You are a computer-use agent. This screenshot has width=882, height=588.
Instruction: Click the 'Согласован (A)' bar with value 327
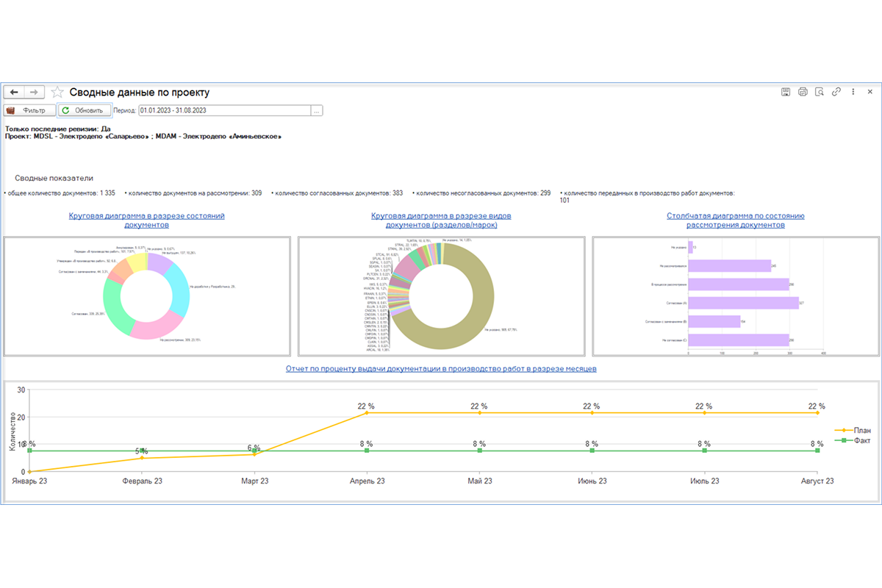743,303
